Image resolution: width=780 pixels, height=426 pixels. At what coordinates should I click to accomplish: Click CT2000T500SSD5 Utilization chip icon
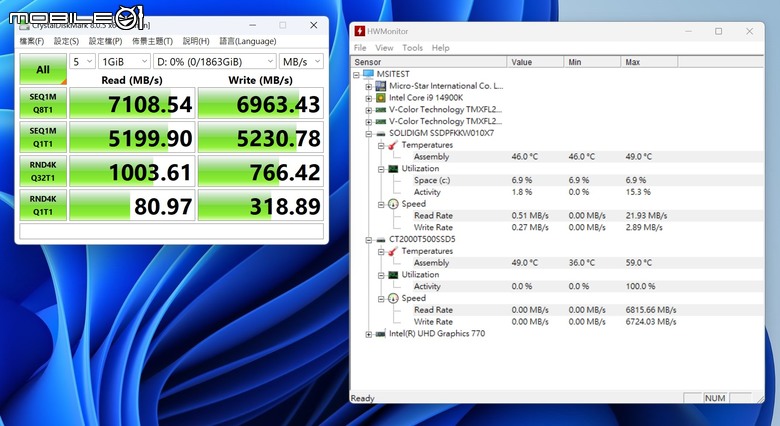(x=393, y=275)
